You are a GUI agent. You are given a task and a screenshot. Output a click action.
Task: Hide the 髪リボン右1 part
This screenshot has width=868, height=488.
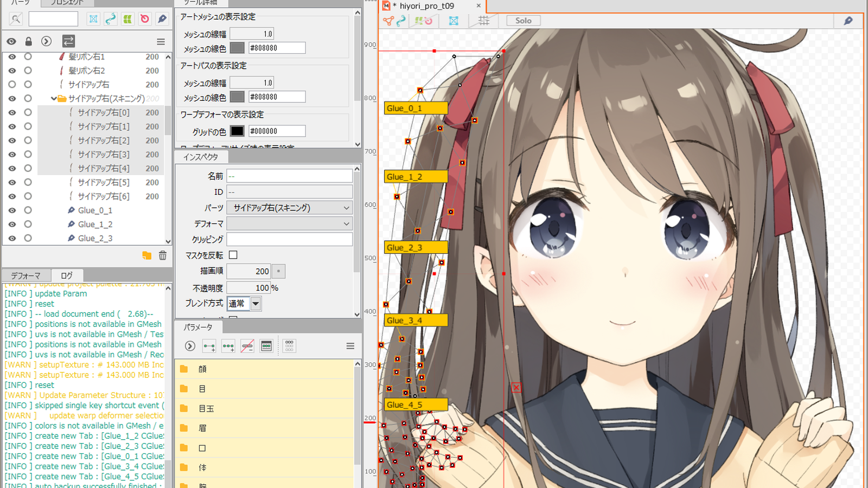(12, 56)
